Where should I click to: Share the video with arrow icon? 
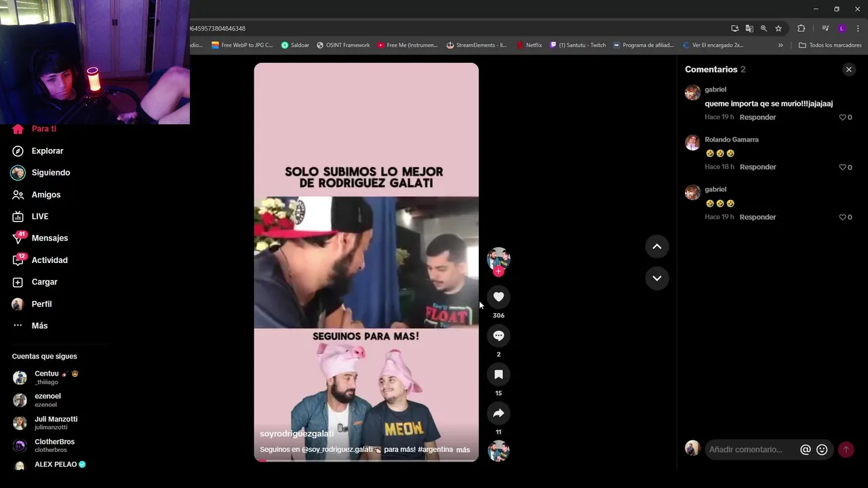(498, 413)
